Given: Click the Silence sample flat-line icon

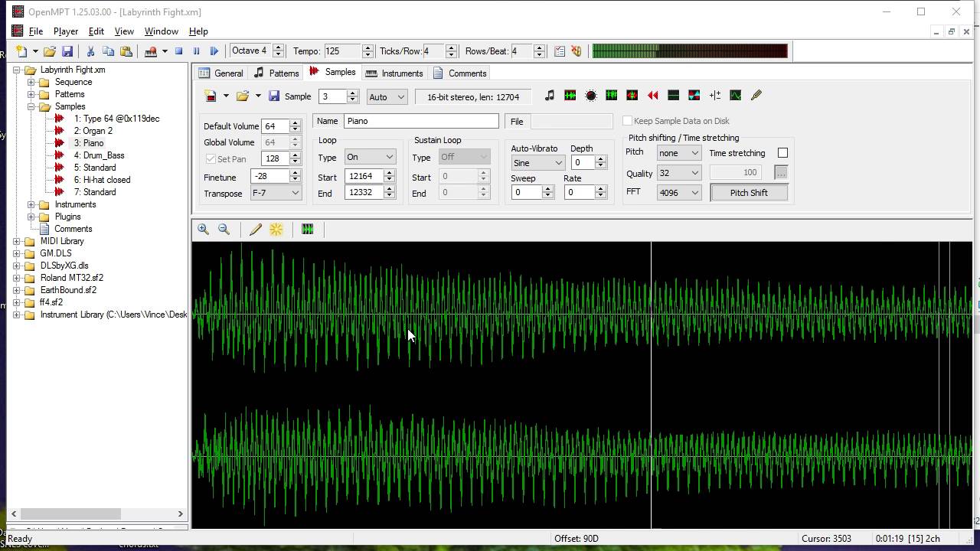Looking at the screenshot, I should coord(673,96).
